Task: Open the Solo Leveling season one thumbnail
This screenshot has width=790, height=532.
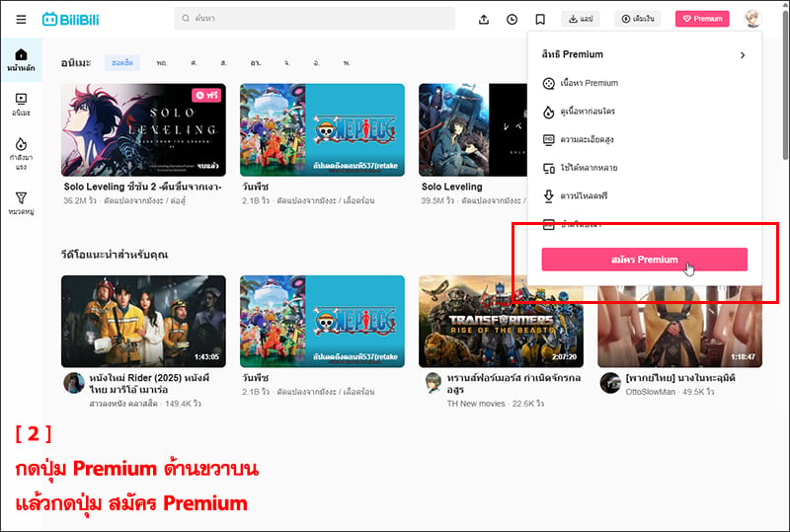Action: 473,130
